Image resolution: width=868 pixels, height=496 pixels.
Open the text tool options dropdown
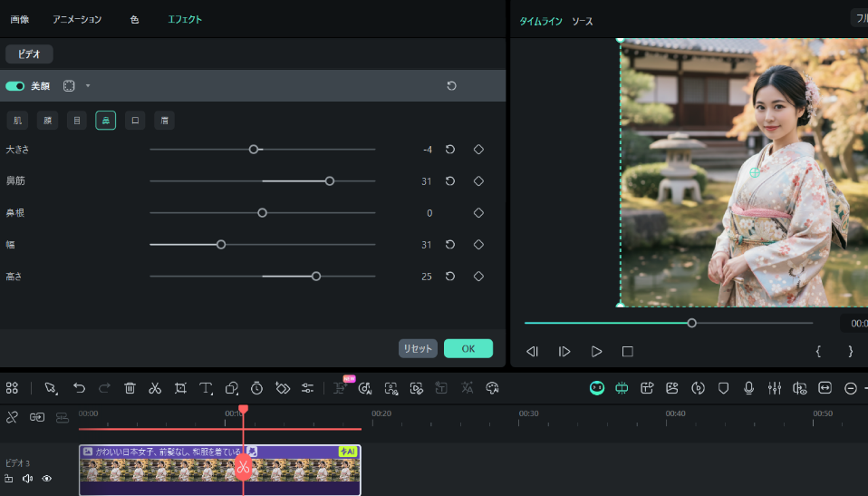pyautogui.click(x=214, y=392)
